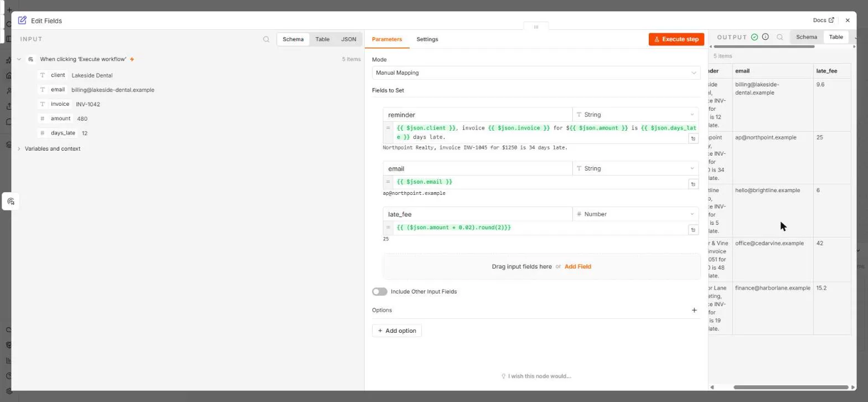Select the Table view in the INPUT panel
The image size is (868, 402).
pos(322,39)
